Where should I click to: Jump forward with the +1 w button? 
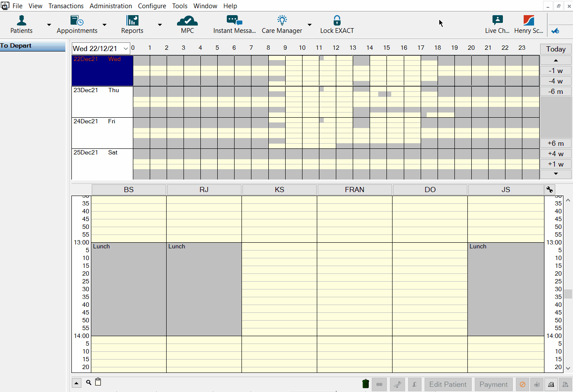(x=556, y=164)
